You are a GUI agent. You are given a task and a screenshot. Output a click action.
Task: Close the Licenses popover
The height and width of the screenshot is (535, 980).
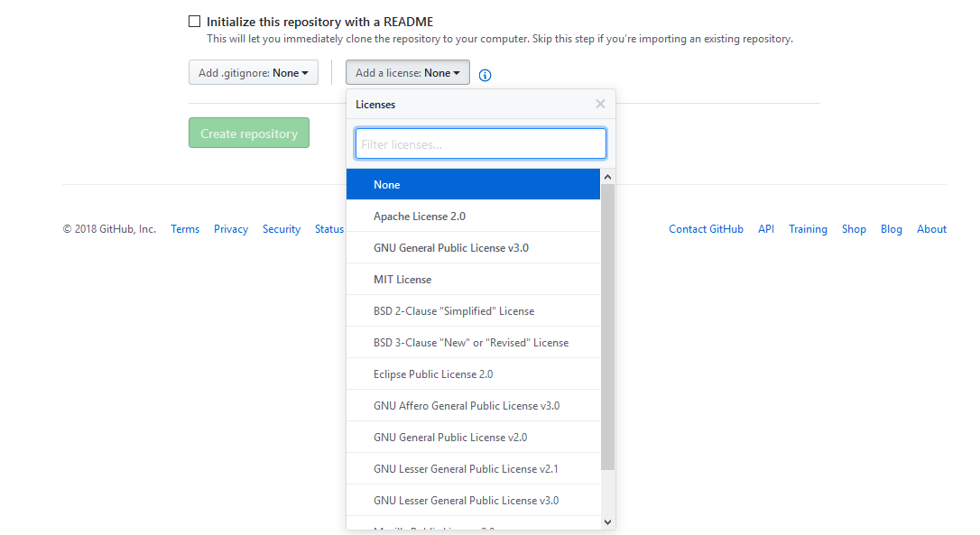(599, 104)
